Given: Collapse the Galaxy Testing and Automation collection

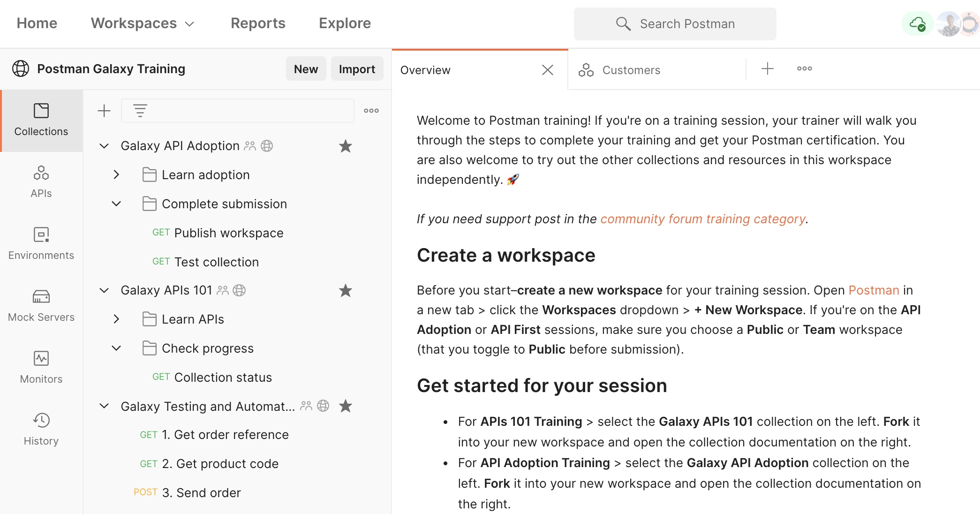Looking at the screenshot, I should 104,406.
